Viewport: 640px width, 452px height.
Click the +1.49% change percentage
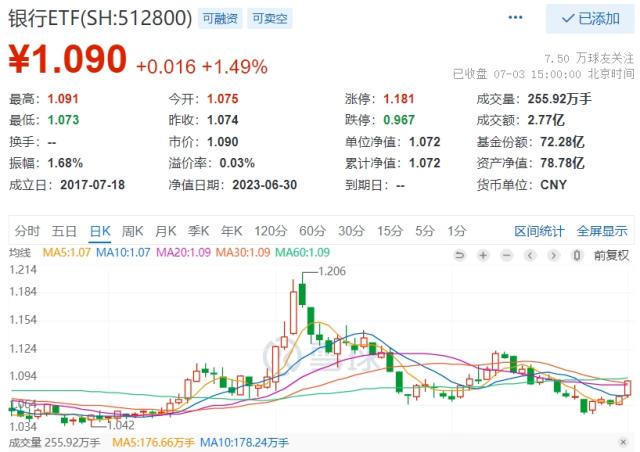click(x=235, y=67)
